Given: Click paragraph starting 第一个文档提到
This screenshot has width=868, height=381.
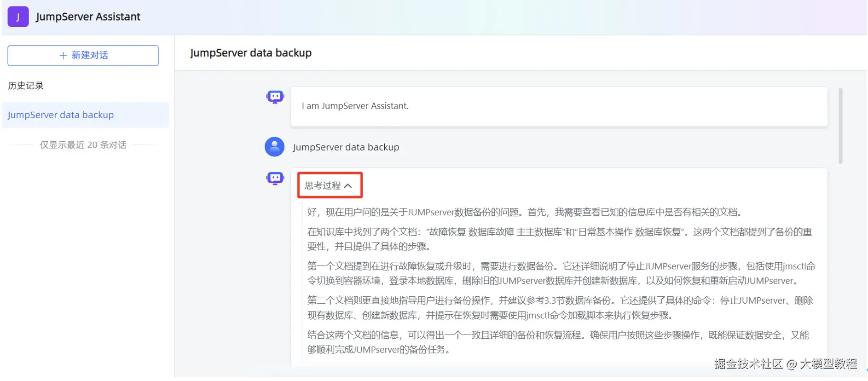Looking at the screenshot, I should tap(561, 274).
